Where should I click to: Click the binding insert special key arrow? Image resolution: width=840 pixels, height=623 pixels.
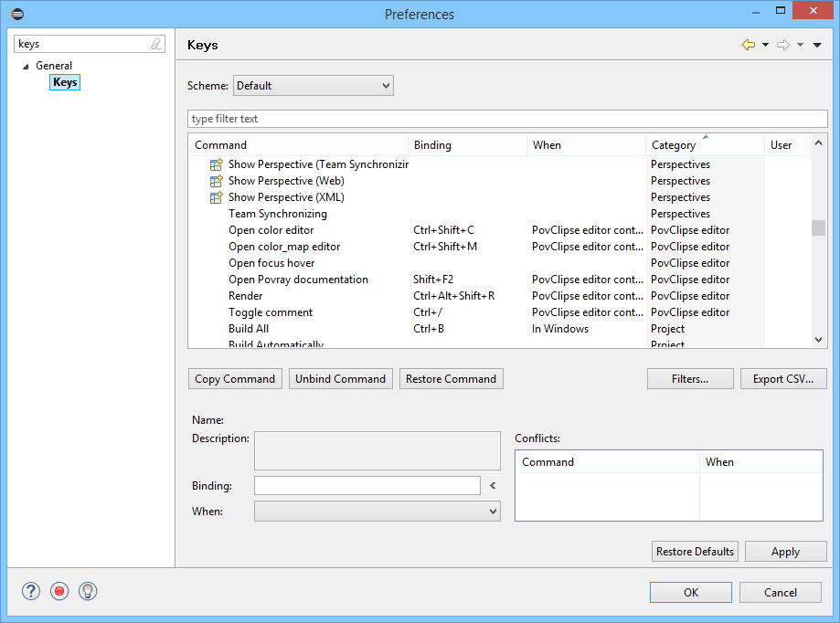click(x=493, y=485)
